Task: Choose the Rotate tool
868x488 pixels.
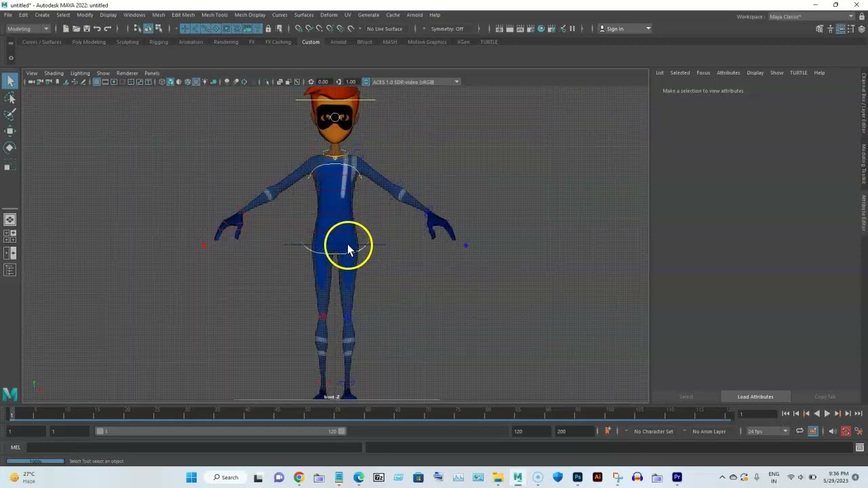Action: [x=10, y=147]
